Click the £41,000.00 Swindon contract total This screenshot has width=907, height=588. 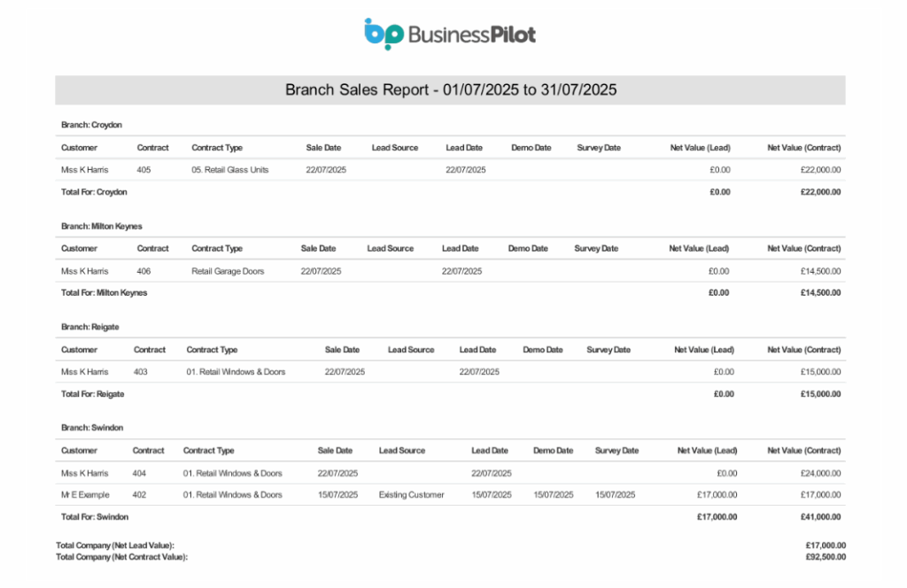(820, 517)
